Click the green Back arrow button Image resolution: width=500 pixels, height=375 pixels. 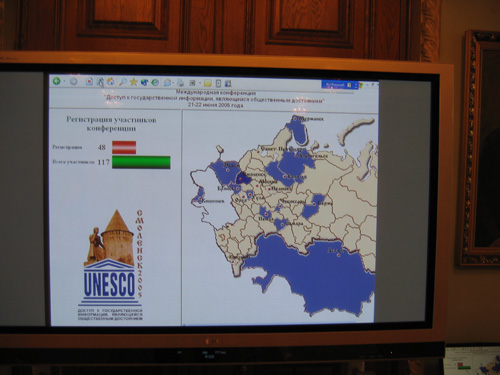coord(57,81)
